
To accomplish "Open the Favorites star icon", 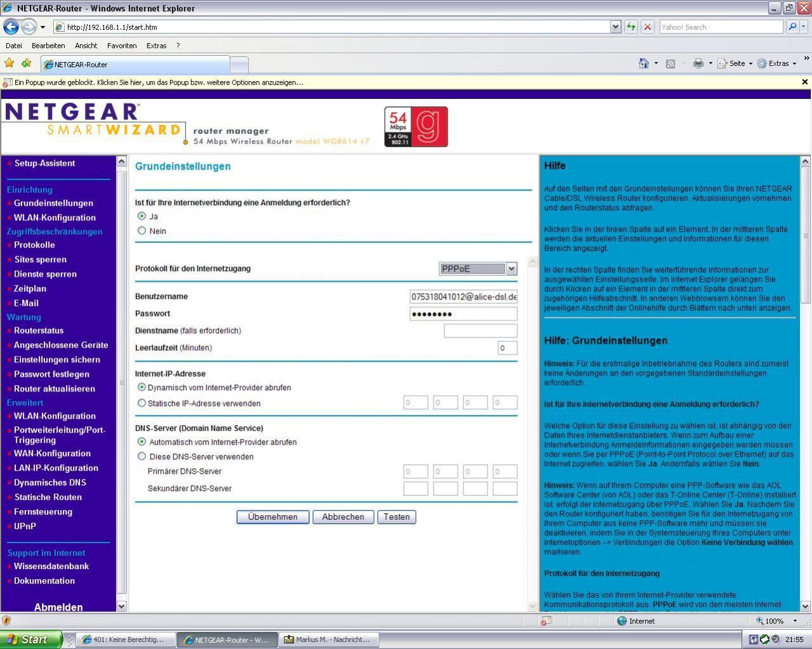I will coord(9,63).
